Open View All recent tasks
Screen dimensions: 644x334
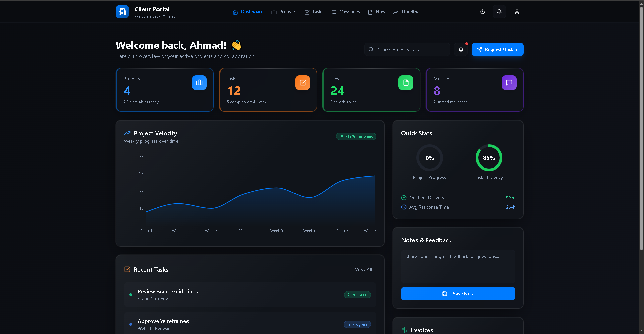click(x=364, y=269)
